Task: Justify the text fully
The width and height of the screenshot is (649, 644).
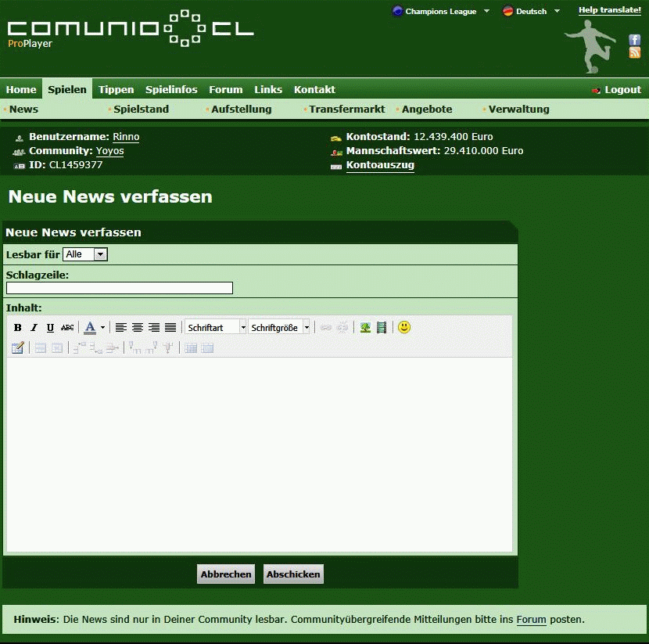Action: 170,328
